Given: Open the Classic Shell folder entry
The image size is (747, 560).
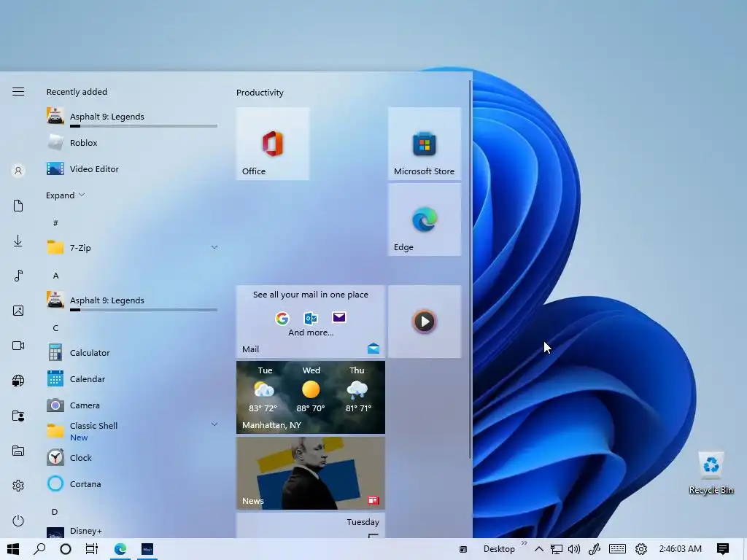Looking at the screenshot, I should (131, 431).
